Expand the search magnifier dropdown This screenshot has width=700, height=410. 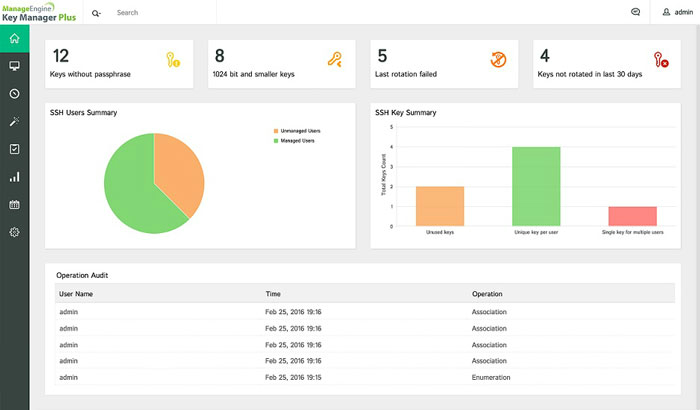tap(97, 13)
